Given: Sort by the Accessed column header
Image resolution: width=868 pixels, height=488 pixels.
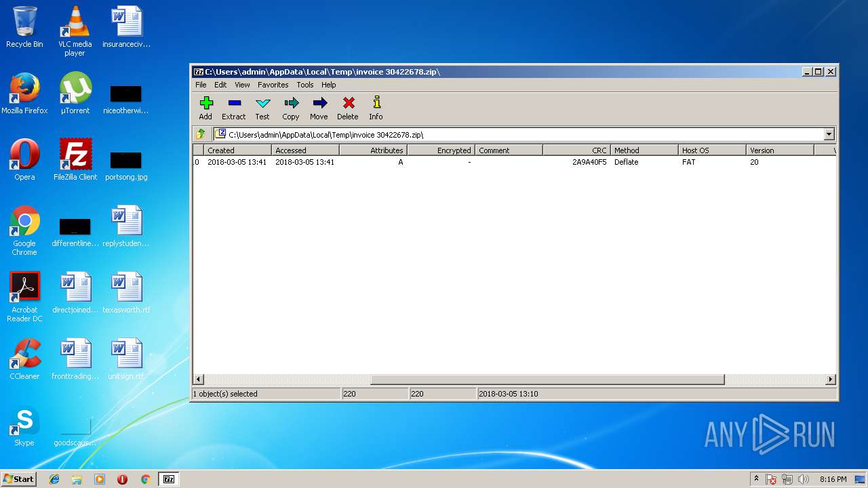Looking at the screenshot, I should click(305, 150).
